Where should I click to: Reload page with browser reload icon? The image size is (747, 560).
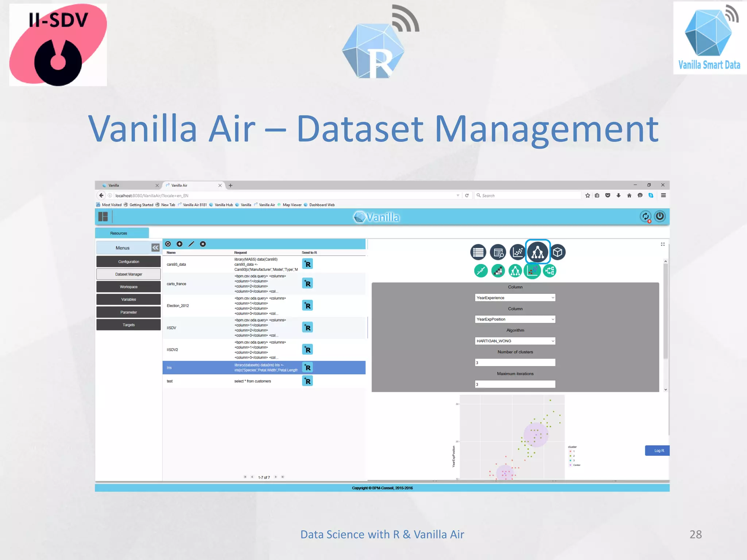pos(467,195)
